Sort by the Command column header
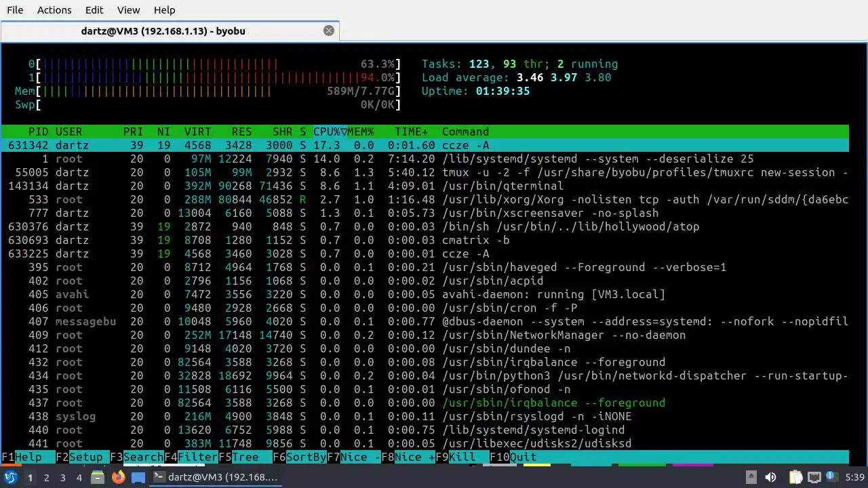 pyautogui.click(x=466, y=131)
